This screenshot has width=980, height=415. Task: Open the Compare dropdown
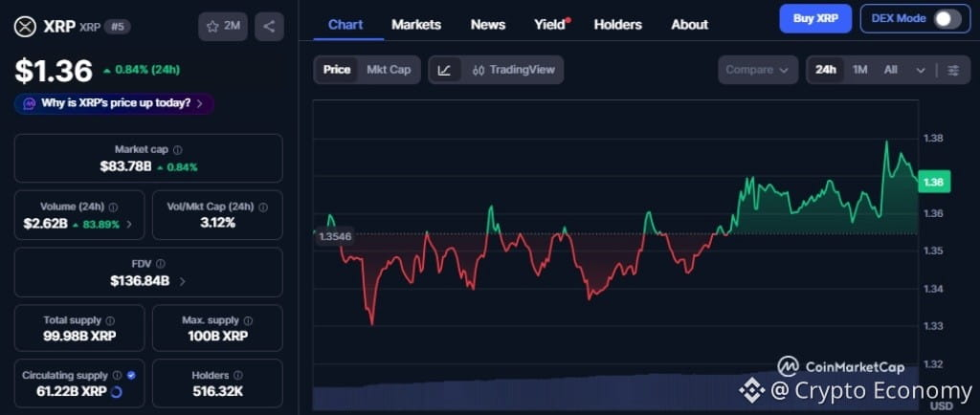tap(758, 70)
